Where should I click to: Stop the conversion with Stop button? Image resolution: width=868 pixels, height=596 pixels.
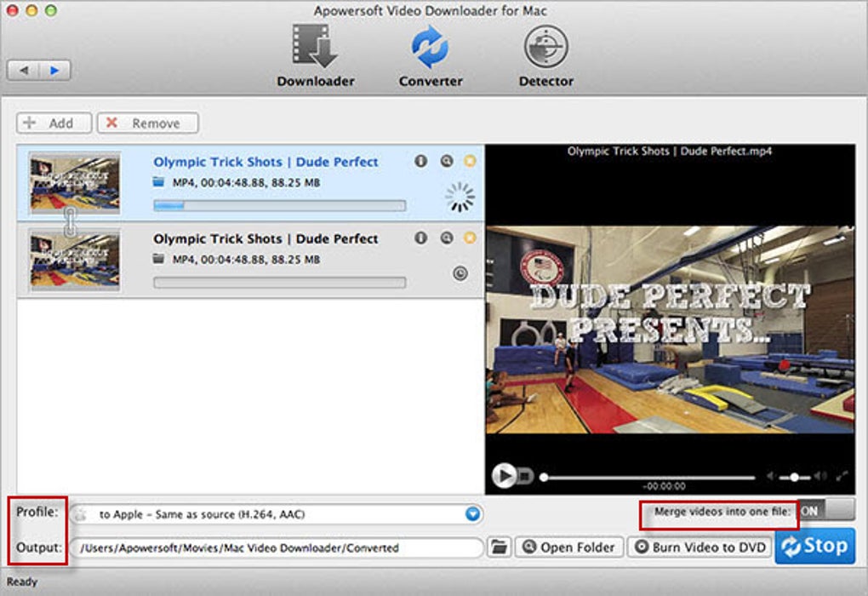tap(815, 546)
